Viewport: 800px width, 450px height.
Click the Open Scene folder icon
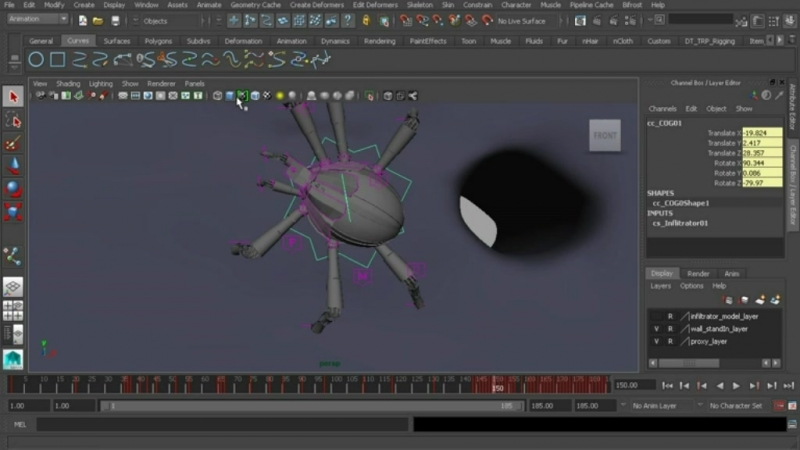[98, 21]
